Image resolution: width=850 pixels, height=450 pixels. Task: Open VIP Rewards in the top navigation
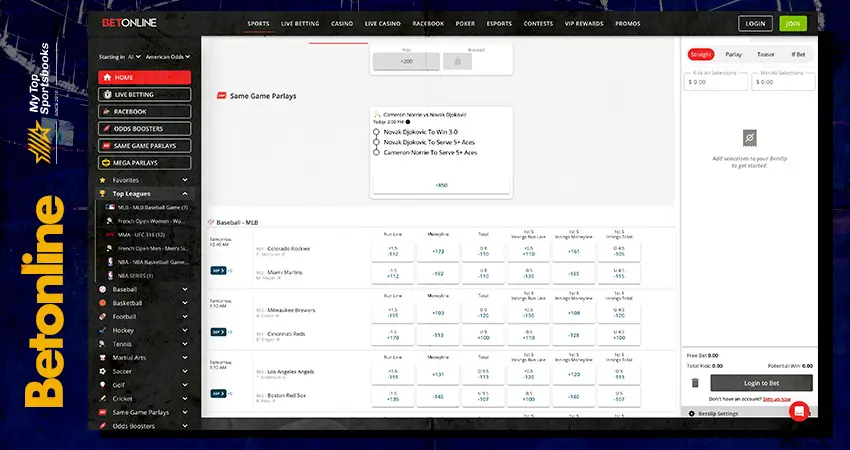click(584, 24)
